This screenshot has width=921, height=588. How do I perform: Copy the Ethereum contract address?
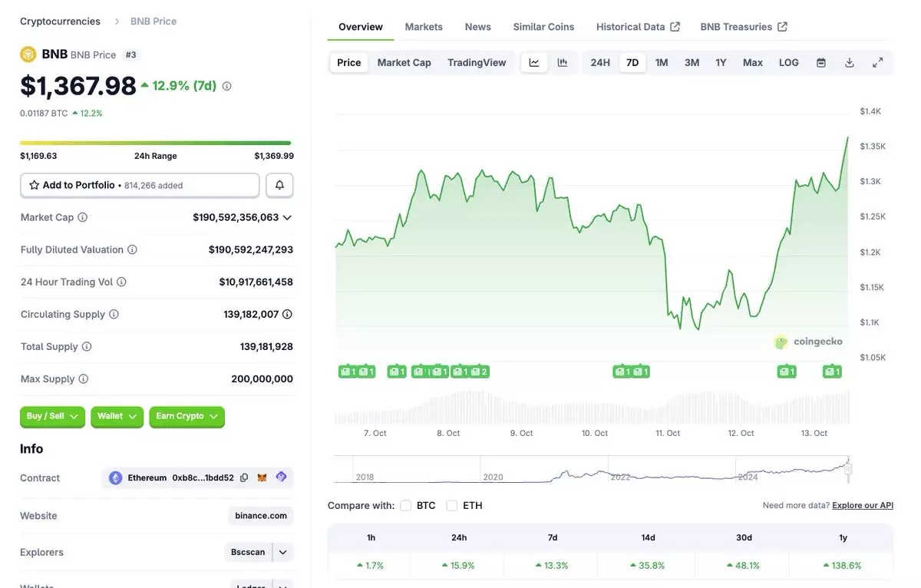pos(244,477)
